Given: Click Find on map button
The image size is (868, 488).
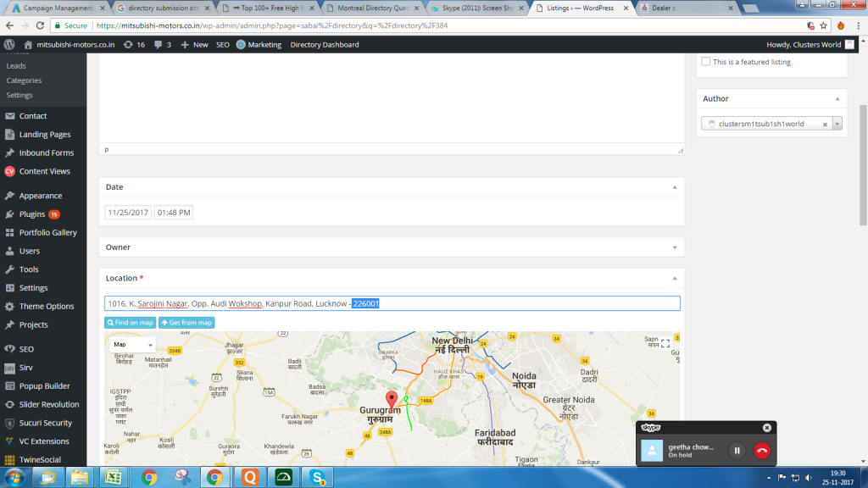Looking at the screenshot, I should click(x=130, y=323).
